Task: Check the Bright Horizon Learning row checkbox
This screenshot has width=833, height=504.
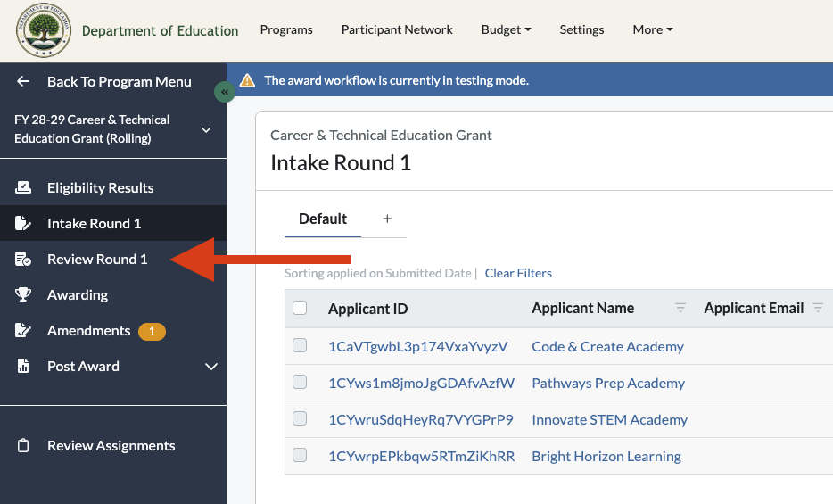Action: 300,455
